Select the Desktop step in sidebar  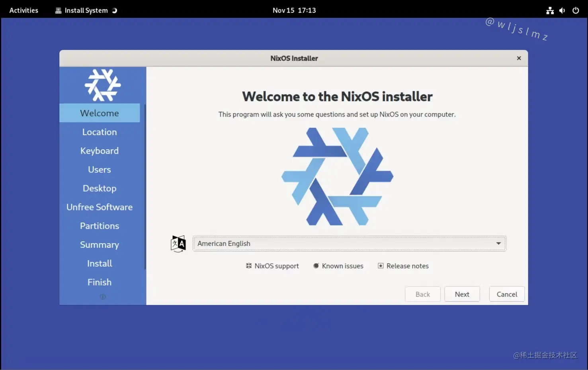[100, 188]
